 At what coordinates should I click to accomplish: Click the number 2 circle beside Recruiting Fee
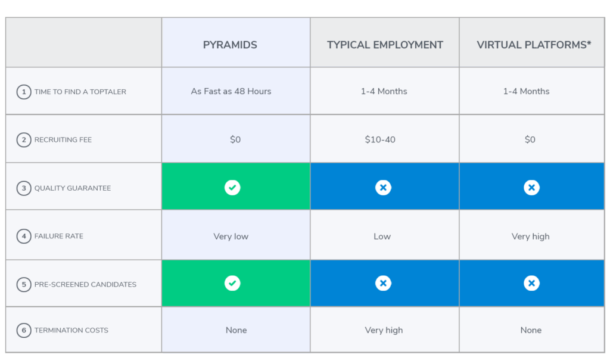click(x=24, y=140)
